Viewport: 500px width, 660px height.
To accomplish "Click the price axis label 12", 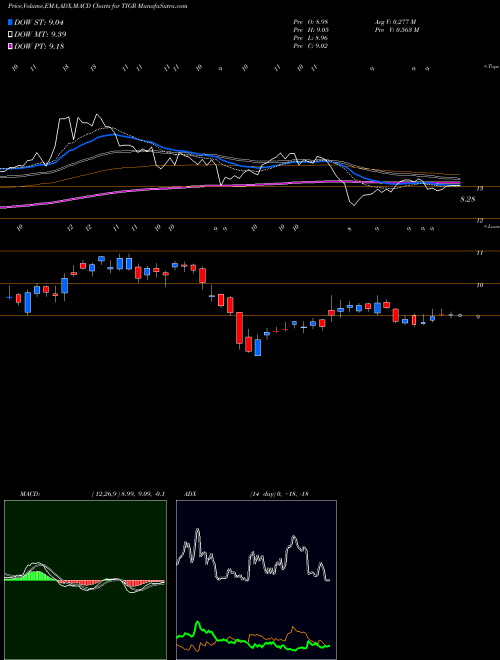I will point(479,221).
